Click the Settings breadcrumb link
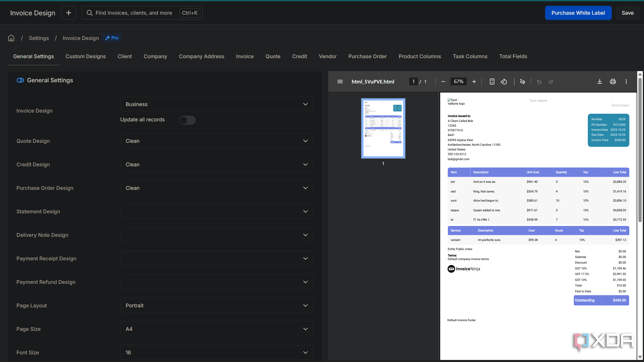This screenshot has width=644, height=362. click(39, 38)
